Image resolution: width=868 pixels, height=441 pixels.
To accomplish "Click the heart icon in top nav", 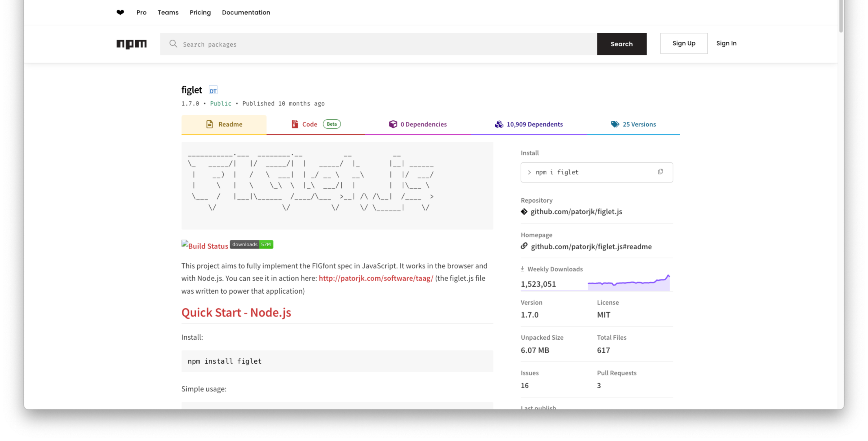I will 120,12.
